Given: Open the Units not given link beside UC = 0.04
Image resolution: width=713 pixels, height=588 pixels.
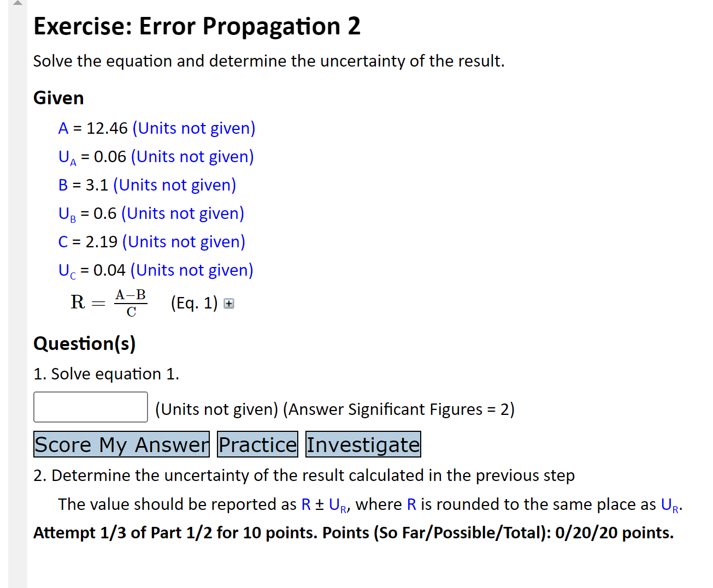Looking at the screenshot, I should pos(191,270).
